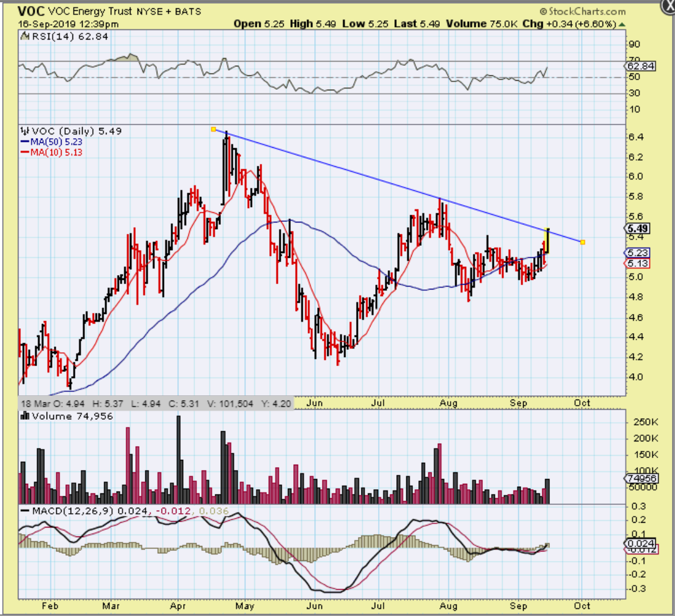Click the blue MA(50) 5.23 legend
This screenshot has width=675, height=616.
(51, 142)
